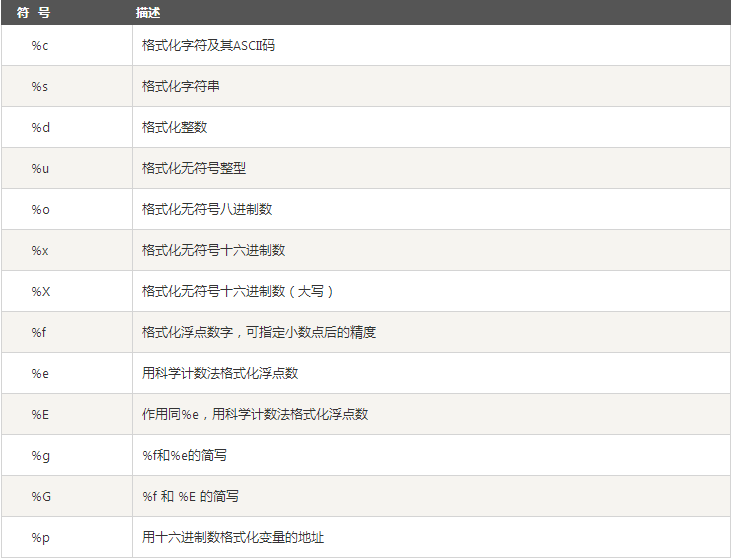Click description %f和%e的简写
This screenshot has width=731, height=558.
[x=185, y=455]
